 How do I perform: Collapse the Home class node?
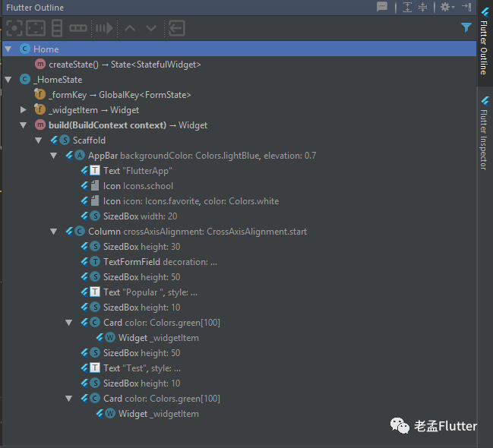[8, 49]
